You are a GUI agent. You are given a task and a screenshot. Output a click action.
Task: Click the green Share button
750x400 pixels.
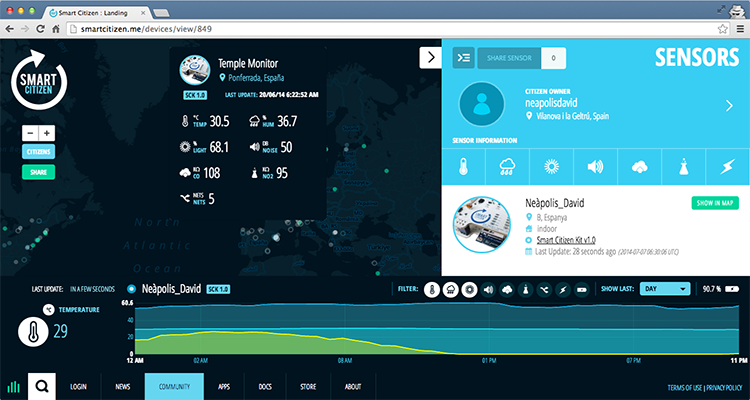point(38,172)
